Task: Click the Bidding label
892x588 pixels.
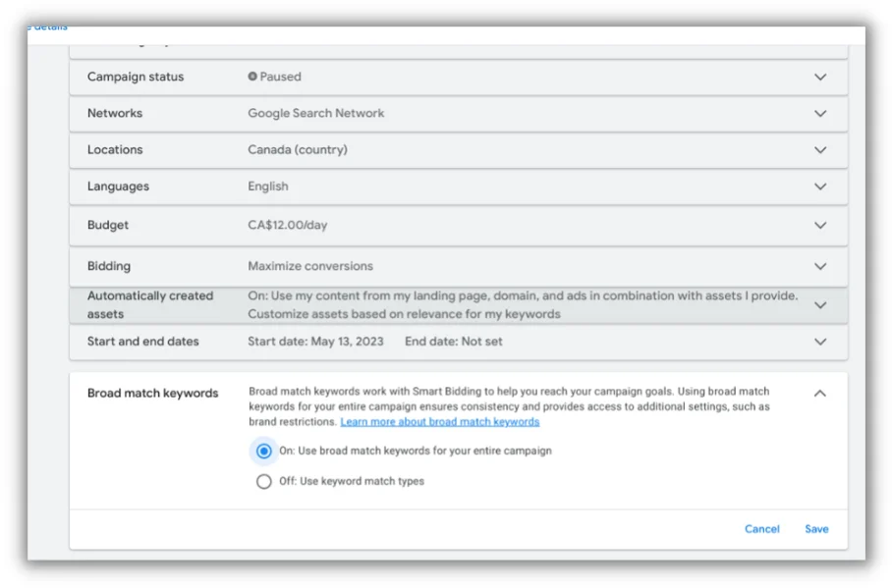Action: tap(109, 266)
